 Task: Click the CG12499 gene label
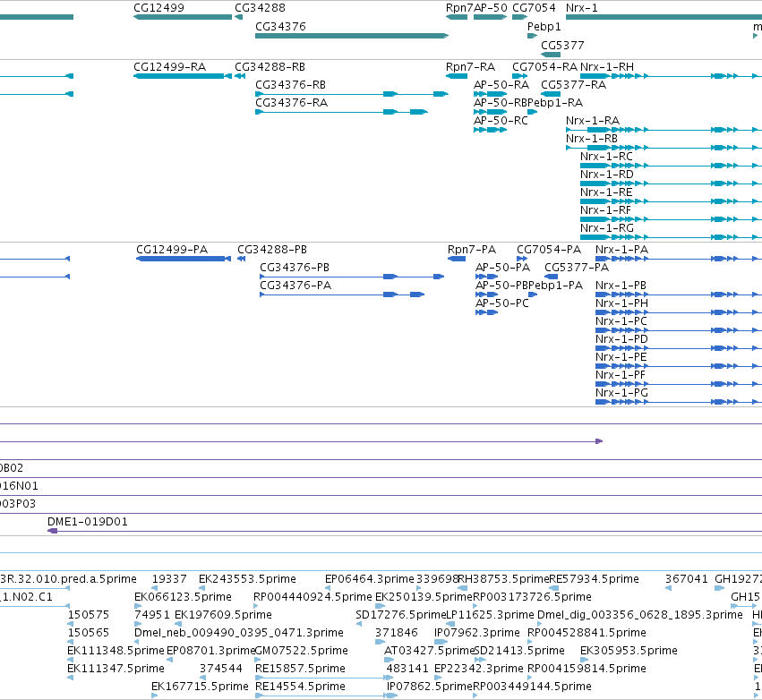pyautogui.click(x=158, y=8)
